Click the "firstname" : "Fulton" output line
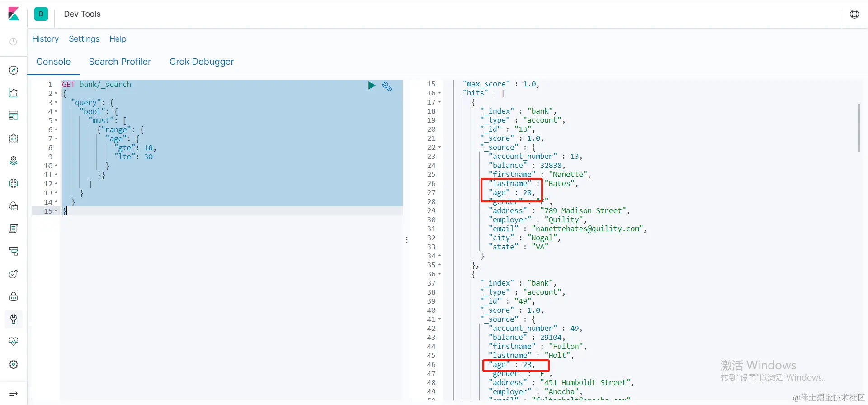The image size is (868, 405). [x=538, y=347]
